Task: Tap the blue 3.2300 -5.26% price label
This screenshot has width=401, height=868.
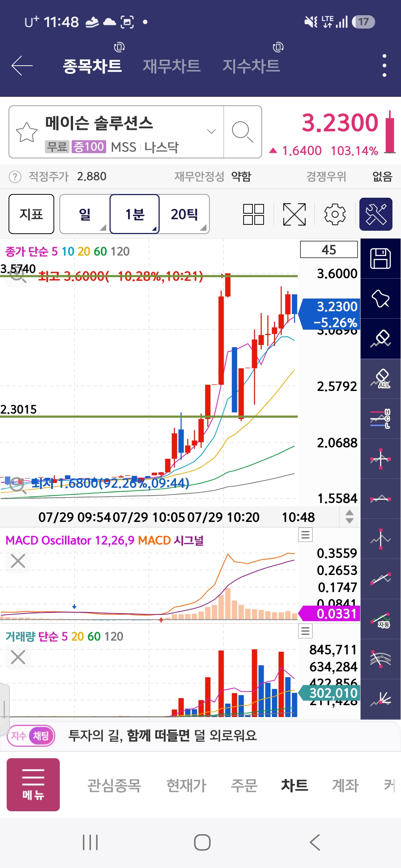Action: (330, 314)
